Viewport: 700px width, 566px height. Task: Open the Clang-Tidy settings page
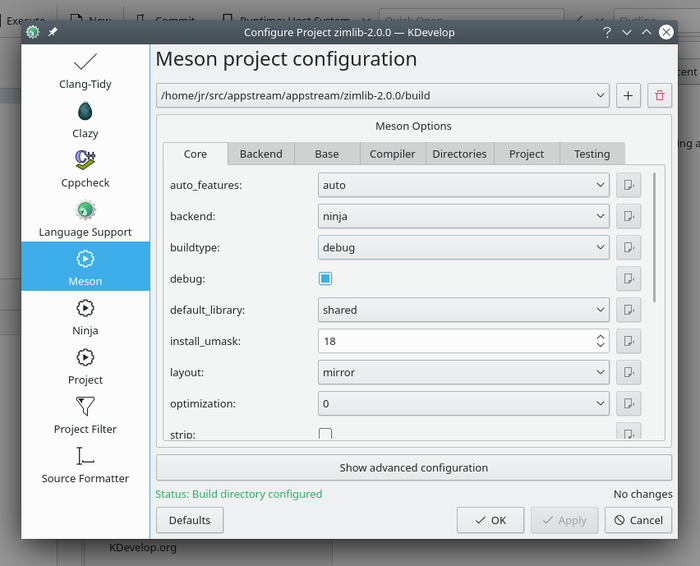pyautogui.click(x=85, y=71)
